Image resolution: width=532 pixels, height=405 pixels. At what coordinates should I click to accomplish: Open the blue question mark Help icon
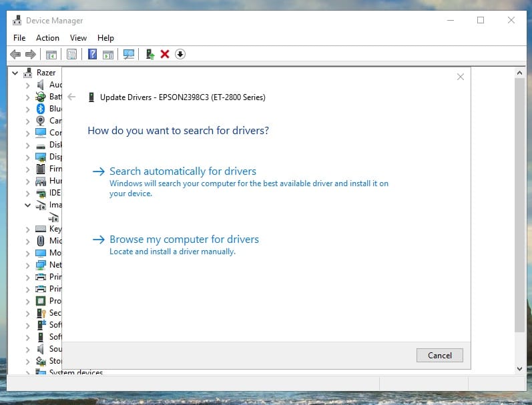click(x=93, y=54)
